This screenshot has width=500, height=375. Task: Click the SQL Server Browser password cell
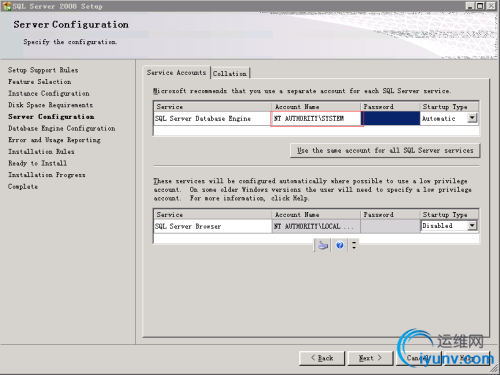pyautogui.click(x=390, y=226)
